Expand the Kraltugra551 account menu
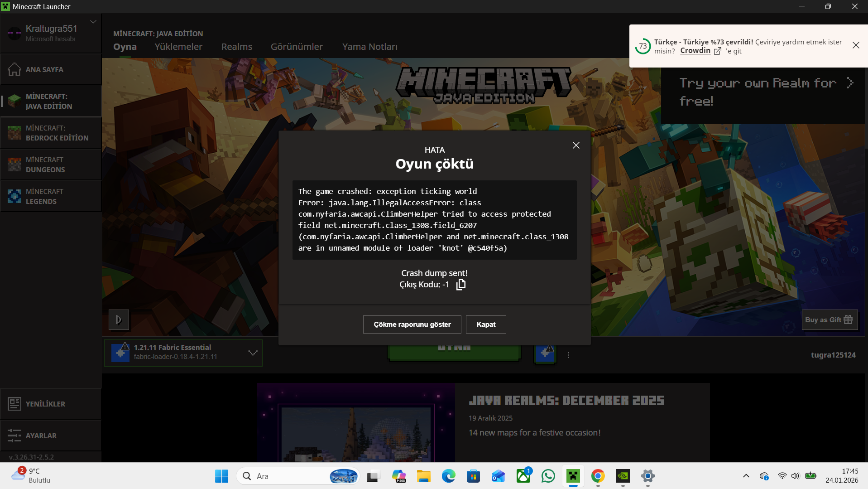The height and width of the screenshot is (489, 868). 93,22
